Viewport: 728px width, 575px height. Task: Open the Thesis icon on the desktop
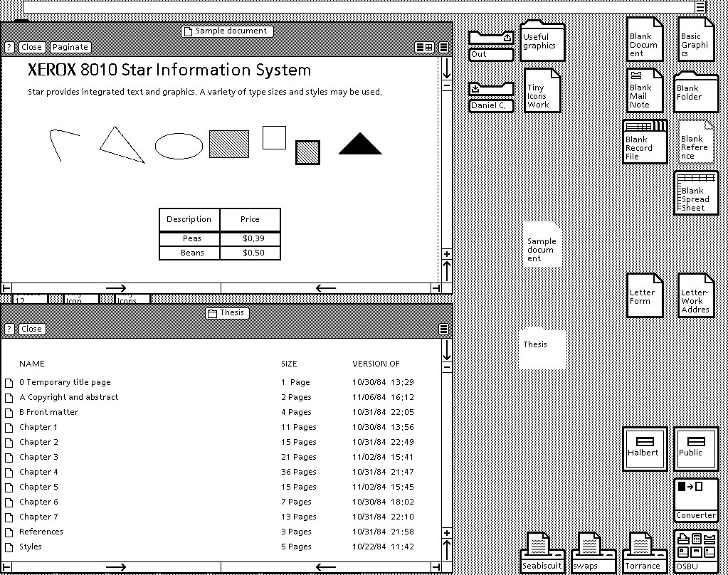point(542,348)
